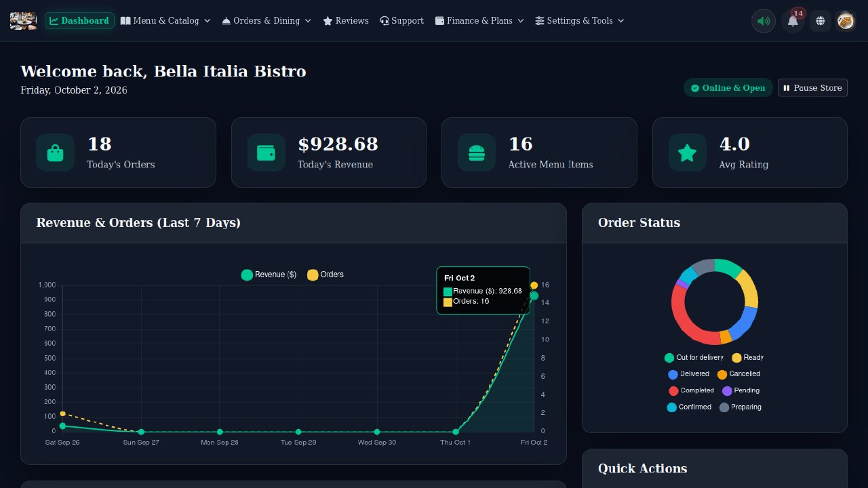This screenshot has height=488, width=868.
Task: Expand the Settings & Tools menu
Action: 580,21
